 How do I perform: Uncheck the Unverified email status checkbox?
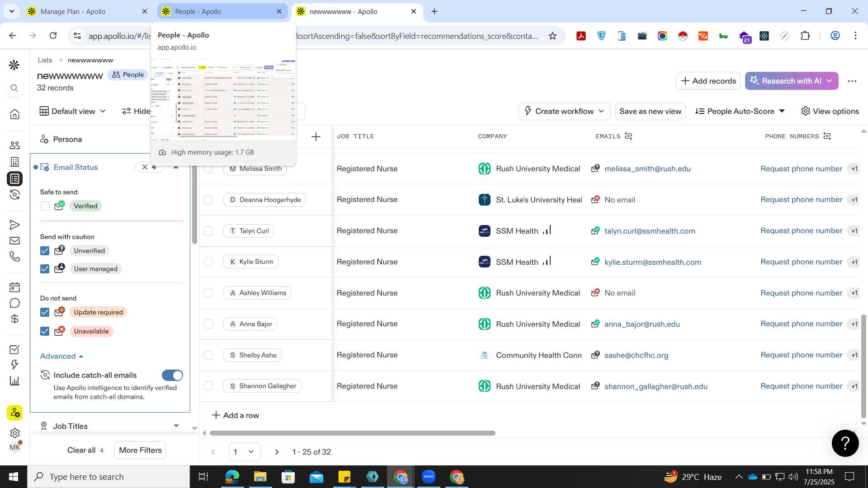[45, 251]
